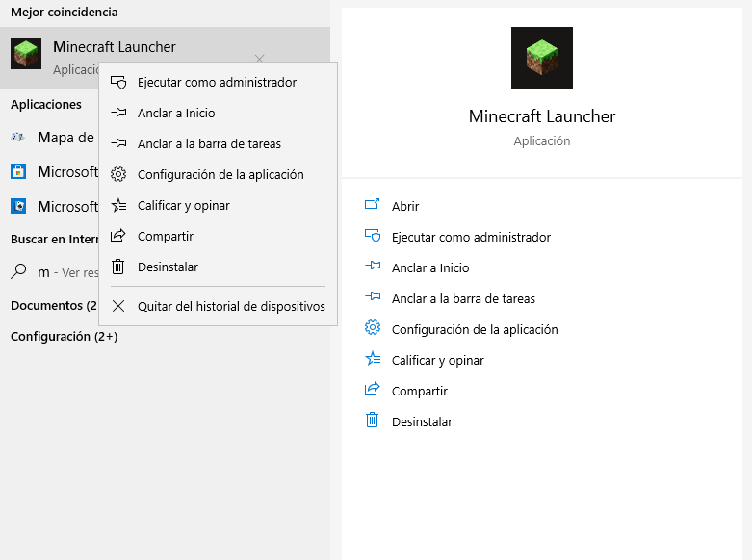Choose Desinstalar from the context menu
The image size is (752, 560).
218,267
